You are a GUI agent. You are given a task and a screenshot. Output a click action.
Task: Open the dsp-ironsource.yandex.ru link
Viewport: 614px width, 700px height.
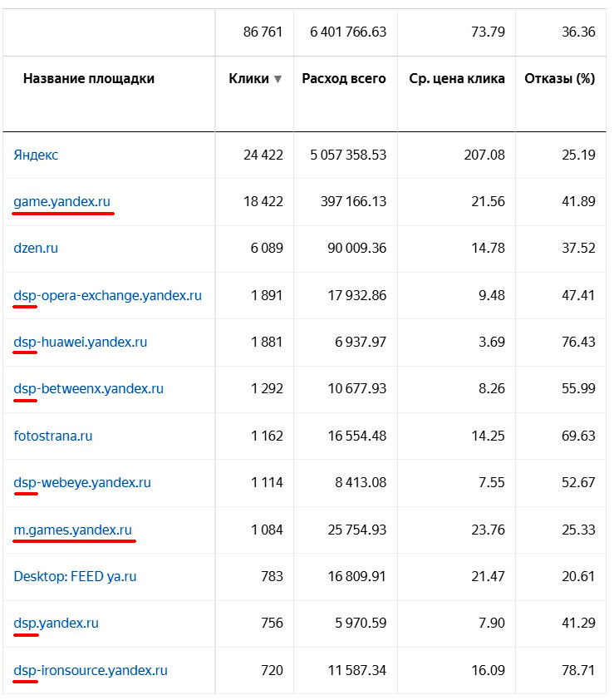91,671
